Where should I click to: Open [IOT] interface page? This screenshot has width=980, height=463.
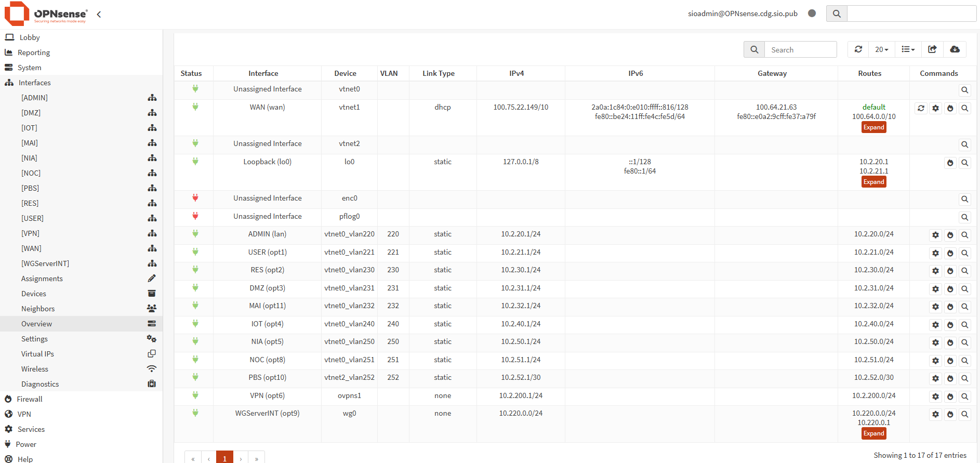[81, 128]
